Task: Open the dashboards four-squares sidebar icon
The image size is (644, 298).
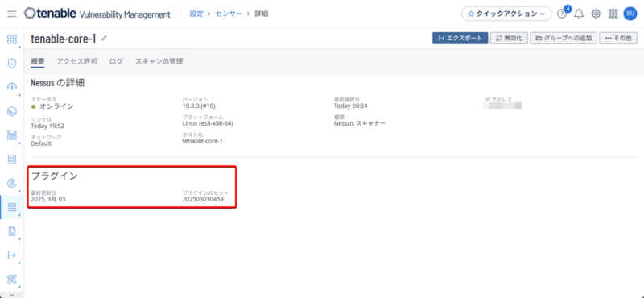Action: tap(12, 40)
